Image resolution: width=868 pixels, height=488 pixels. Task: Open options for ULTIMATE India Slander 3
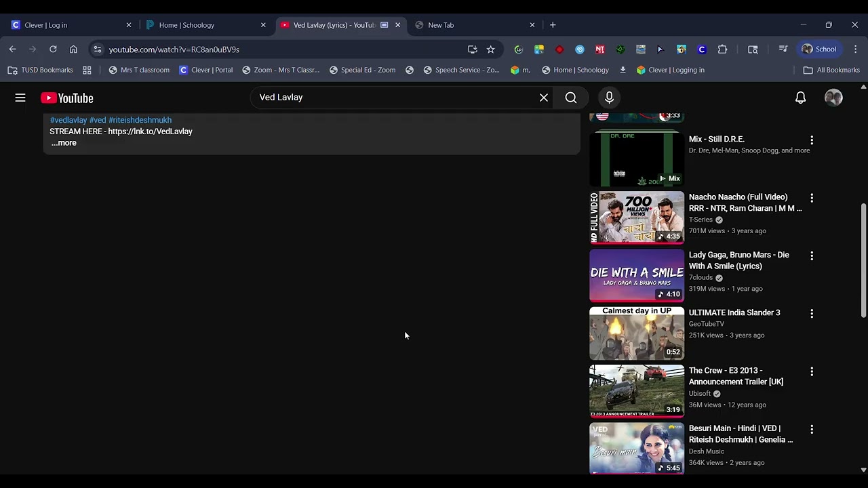[x=812, y=314]
